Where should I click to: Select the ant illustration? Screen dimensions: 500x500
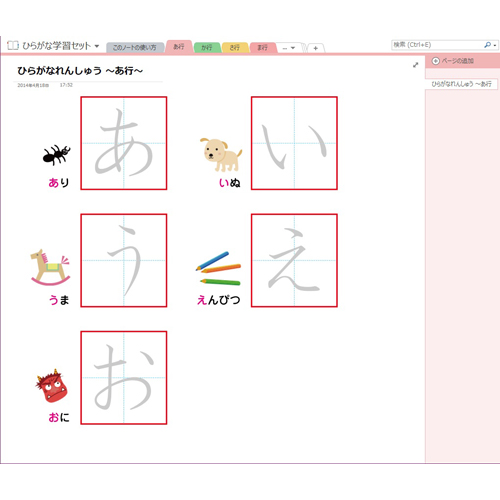click(57, 155)
